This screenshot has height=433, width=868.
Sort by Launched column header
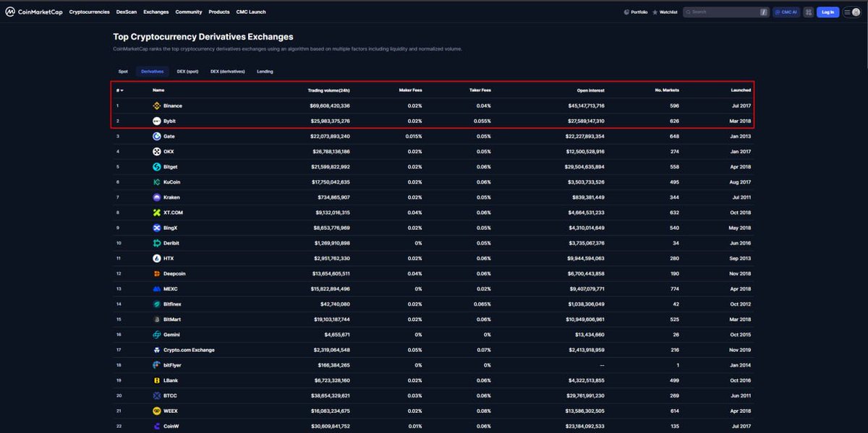click(x=741, y=90)
